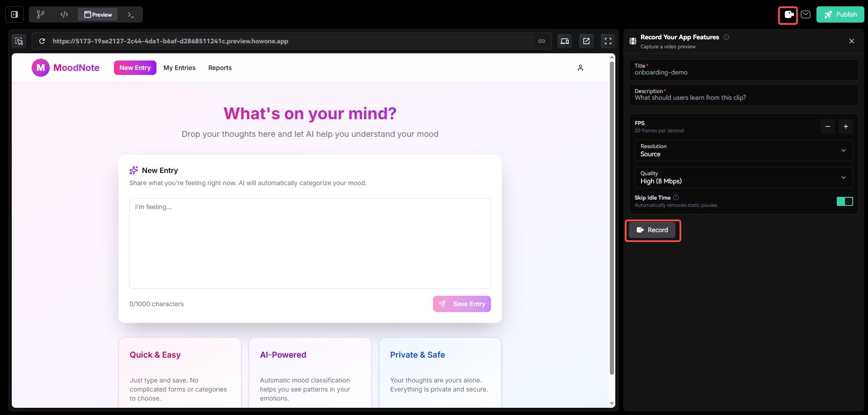The image size is (868, 415).
Task: Disable the Skip Idle Time toggle
Action: tap(844, 201)
